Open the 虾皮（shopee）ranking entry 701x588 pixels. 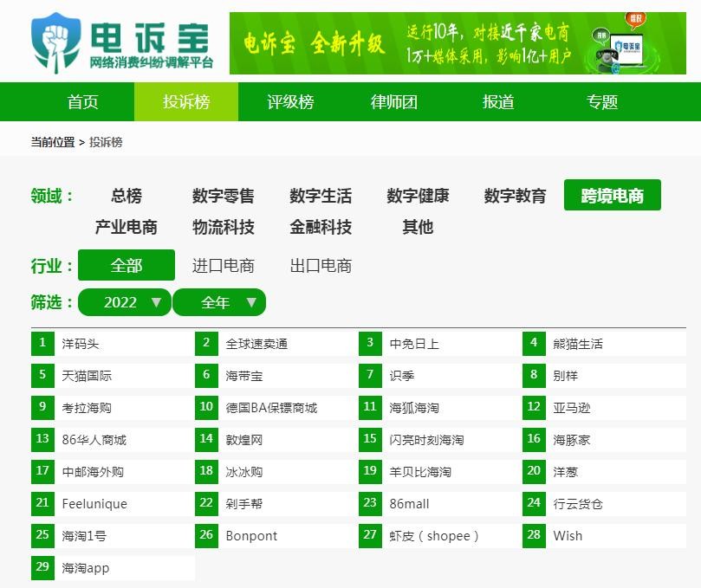pos(434,536)
